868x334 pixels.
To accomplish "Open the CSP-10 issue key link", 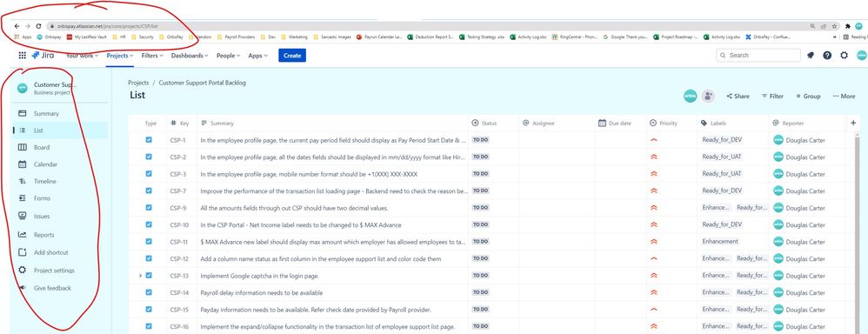I will click(x=179, y=225).
